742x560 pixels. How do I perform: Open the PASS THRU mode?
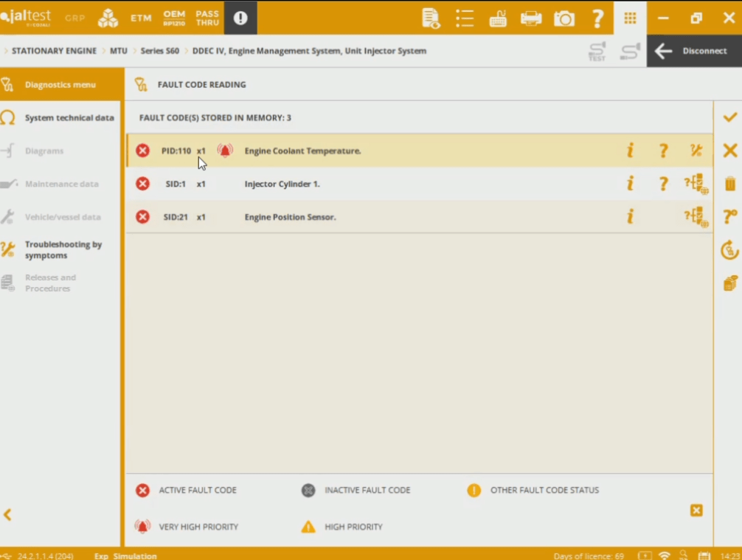click(207, 18)
